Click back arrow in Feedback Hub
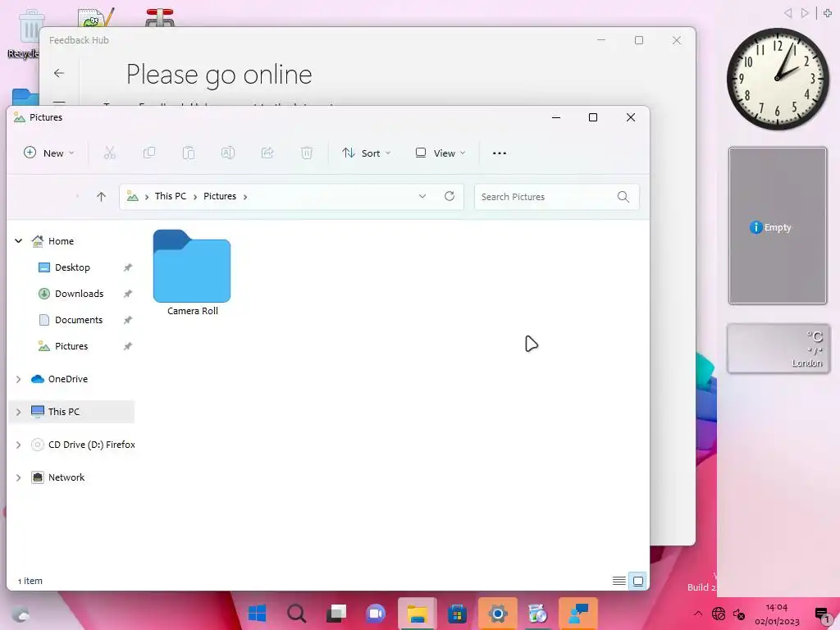 pyautogui.click(x=59, y=73)
